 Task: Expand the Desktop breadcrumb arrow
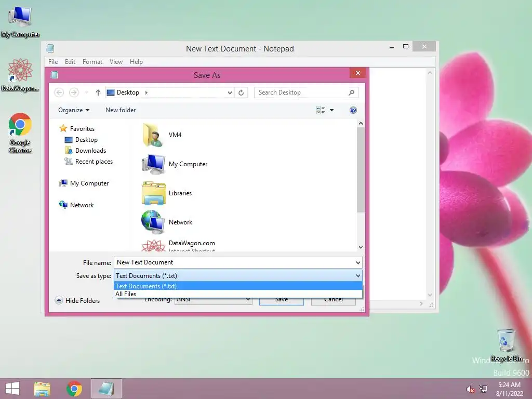pos(146,92)
